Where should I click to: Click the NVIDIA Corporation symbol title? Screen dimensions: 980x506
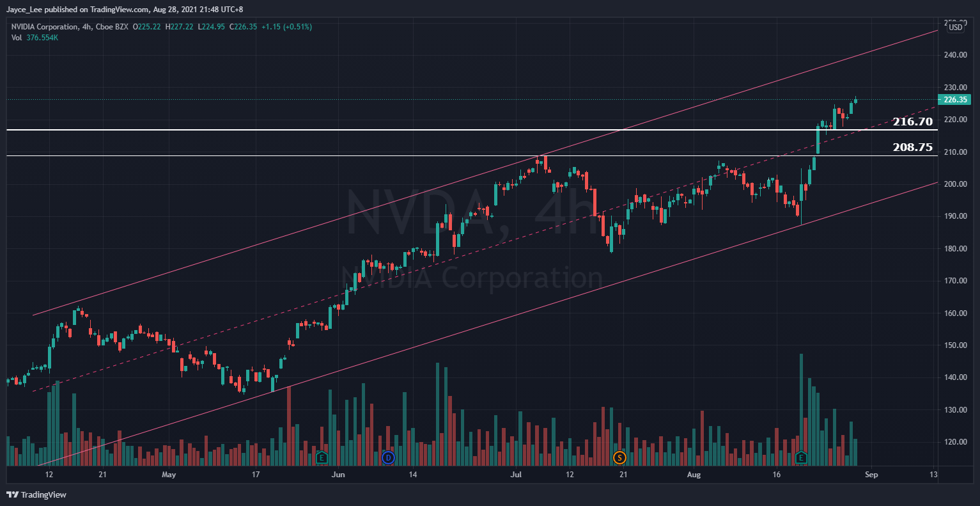(x=43, y=27)
